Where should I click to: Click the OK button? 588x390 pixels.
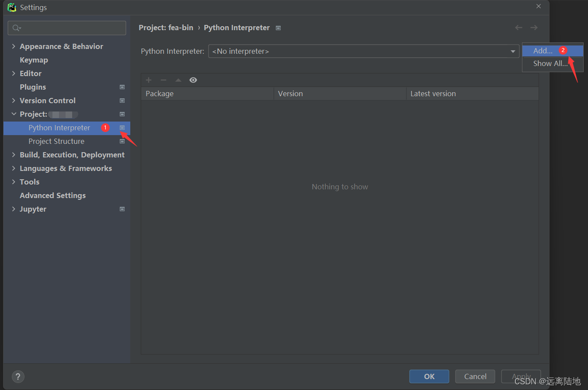(429, 376)
